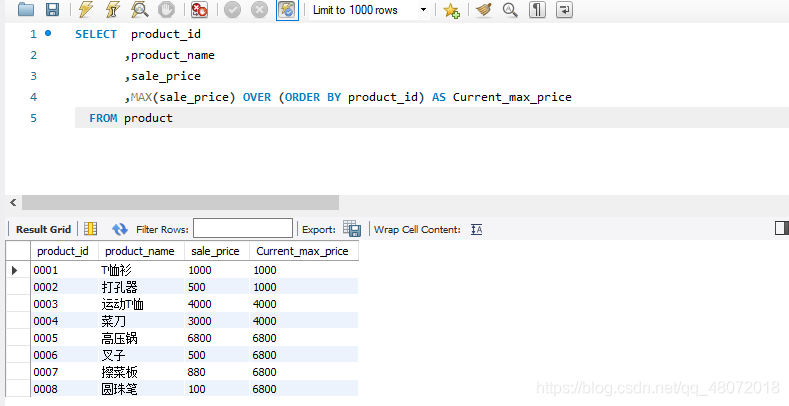
Task: Select cell product_id 0005
Action: (x=64, y=338)
